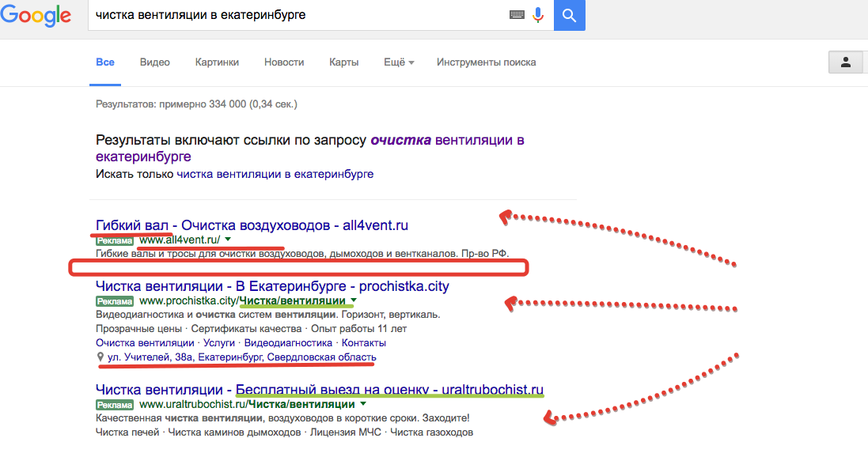Expand the dropdown arrow after www.all4vent.ru/
The width and height of the screenshot is (868, 457).
(228, 240)
